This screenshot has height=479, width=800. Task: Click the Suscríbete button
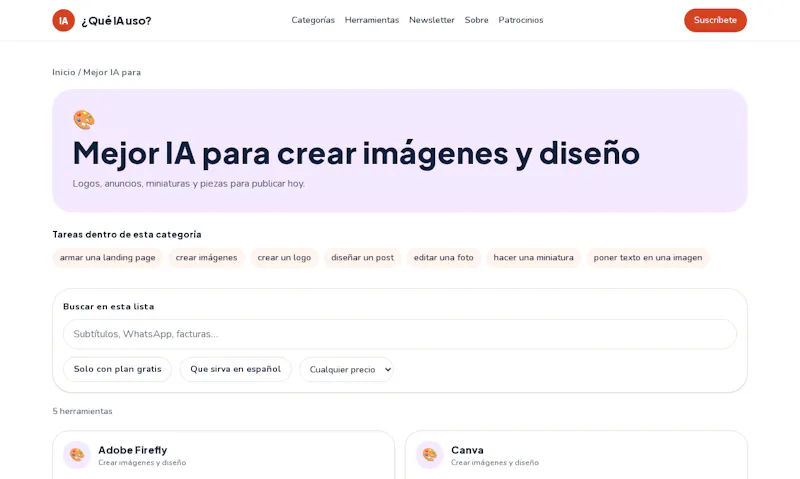715,20
